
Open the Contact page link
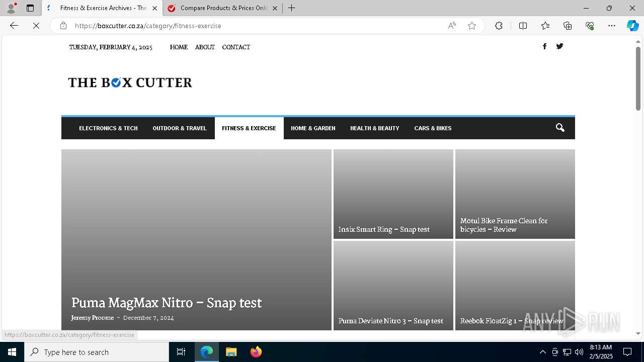point(236,47)
